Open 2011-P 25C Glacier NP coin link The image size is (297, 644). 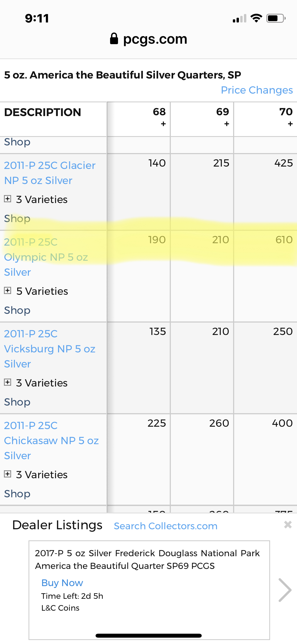50,173
